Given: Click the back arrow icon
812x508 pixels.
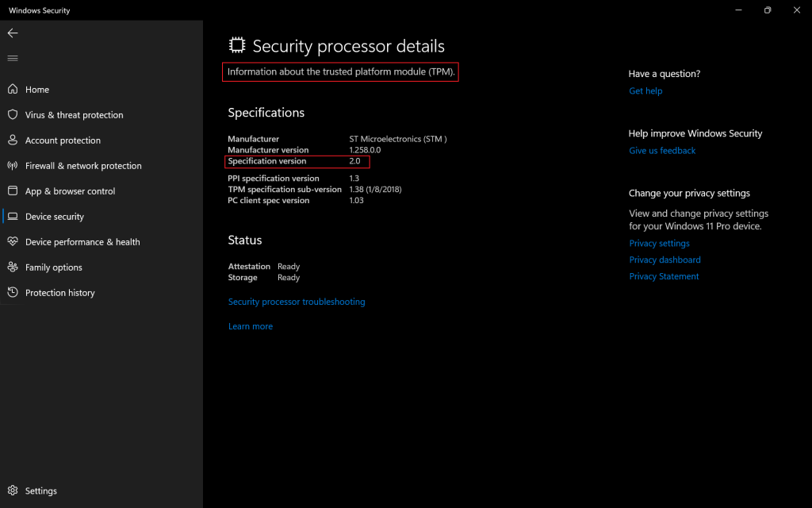Looking at the screenshot, I should [13, 33].
